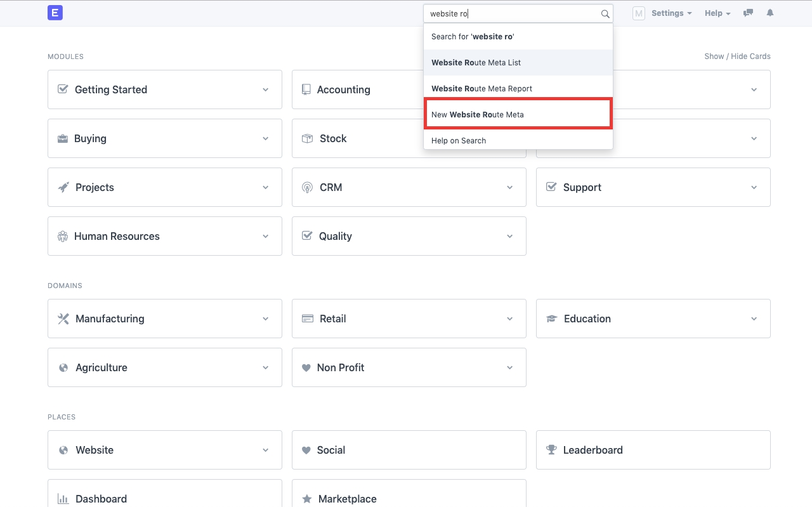Expand the Buying module chevron

(x=266, y=138)
